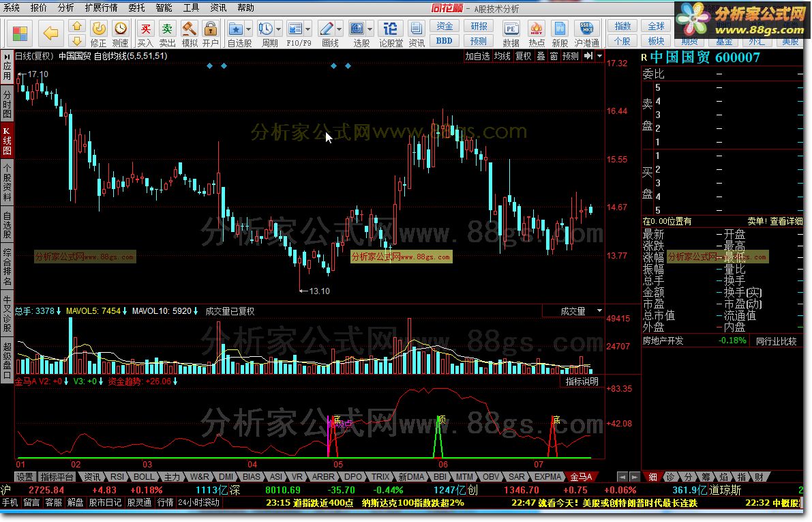Open the 金马A indicator tab
This screenshot has width=812, height=522.
tap(581, 476)
